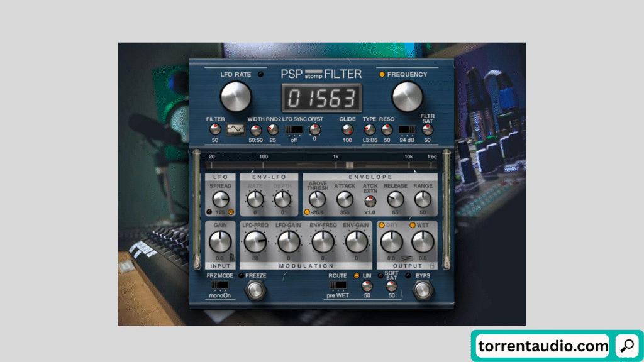The height and width of the screenshot is (362, 644).
Task: Click the dry/wet link icon in Output
Action: [x=408, y=258]
